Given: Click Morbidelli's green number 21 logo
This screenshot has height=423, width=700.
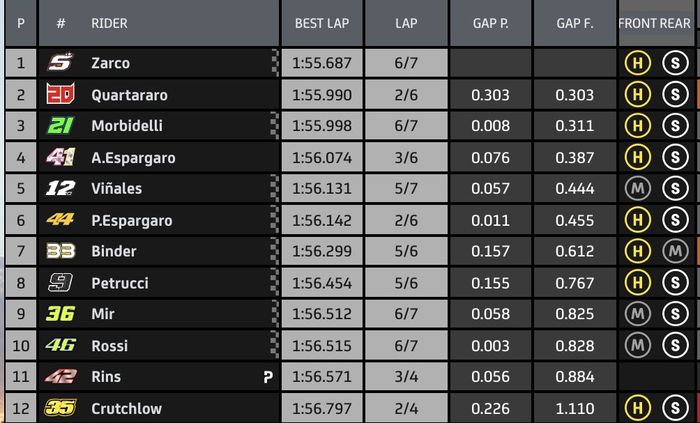Looking at the screenshot, I should tap(60, 125).
